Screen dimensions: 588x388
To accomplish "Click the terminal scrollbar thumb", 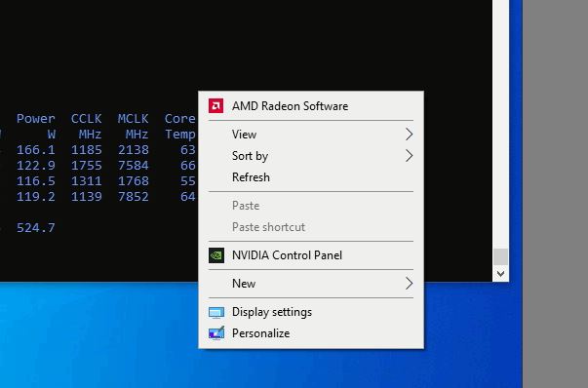I will [500, 256].
